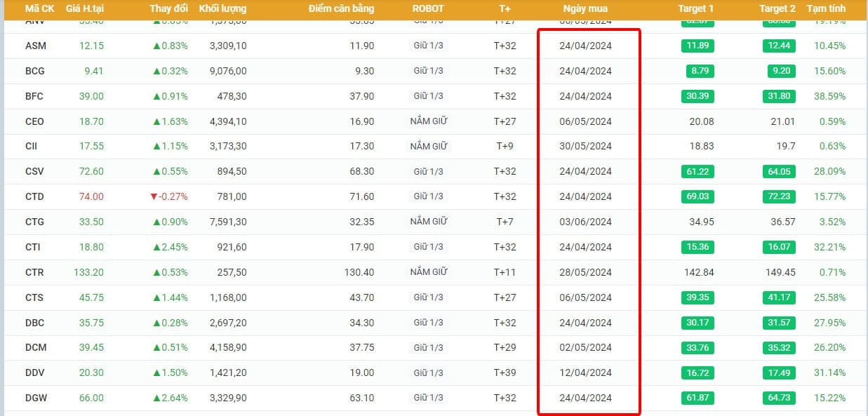Select stock code CTD

point(34,196)
